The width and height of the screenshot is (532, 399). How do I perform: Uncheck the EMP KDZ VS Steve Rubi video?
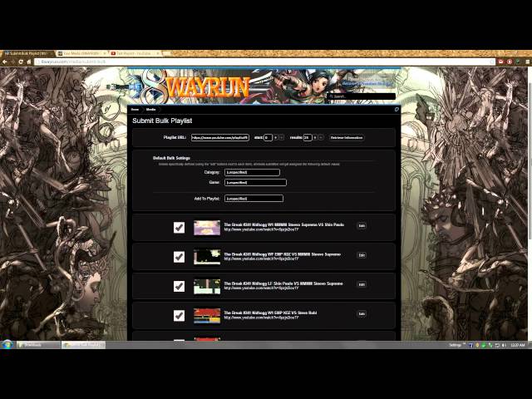pos(180,316)
